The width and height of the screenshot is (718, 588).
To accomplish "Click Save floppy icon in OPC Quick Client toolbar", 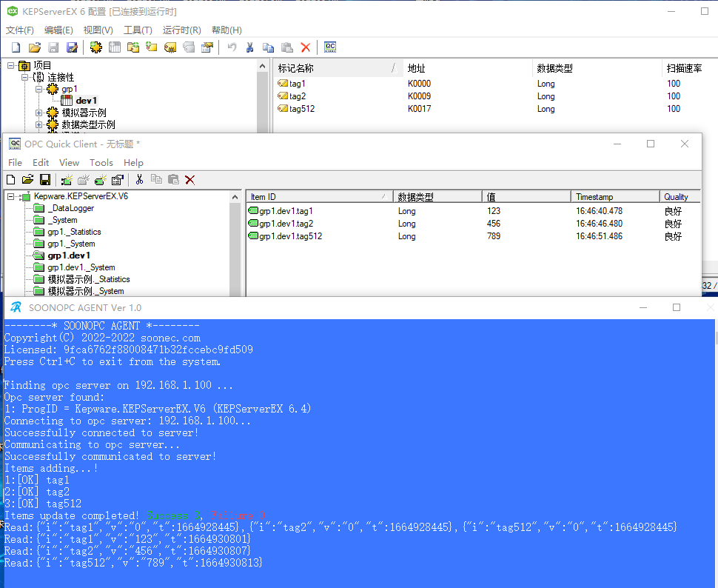I will point(45,180).
